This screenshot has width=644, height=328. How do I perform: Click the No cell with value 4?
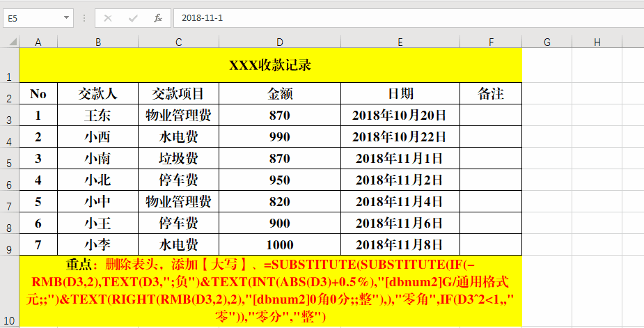[x=38, y=180]
